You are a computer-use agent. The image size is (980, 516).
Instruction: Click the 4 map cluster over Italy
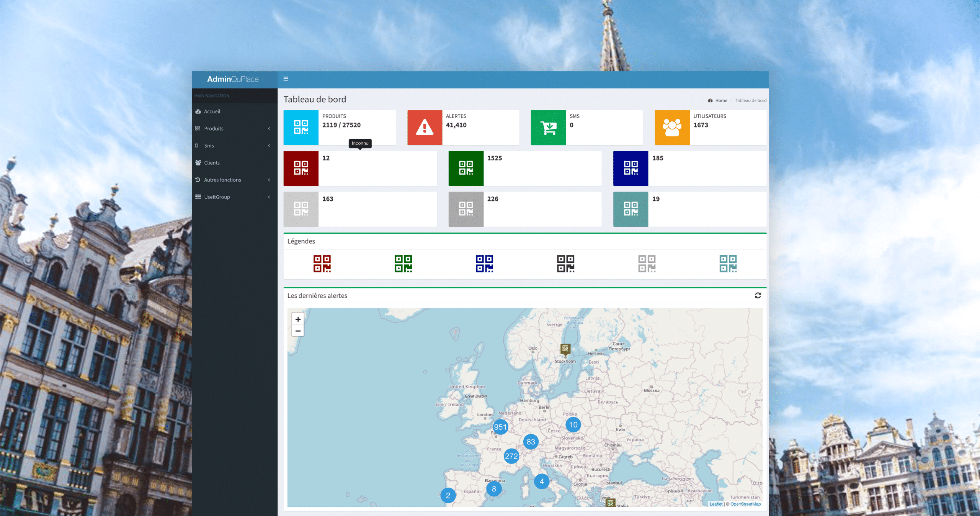tap(542, 482)
